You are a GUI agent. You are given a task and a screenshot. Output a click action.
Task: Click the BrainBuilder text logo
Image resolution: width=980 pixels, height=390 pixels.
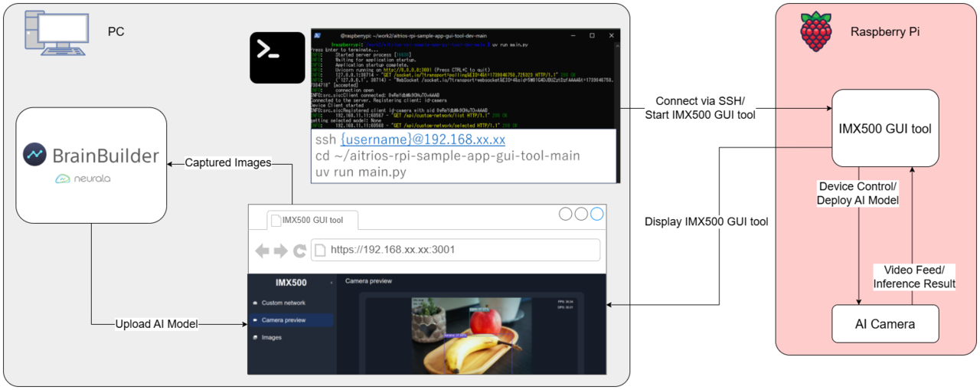[x=106, y=156]
